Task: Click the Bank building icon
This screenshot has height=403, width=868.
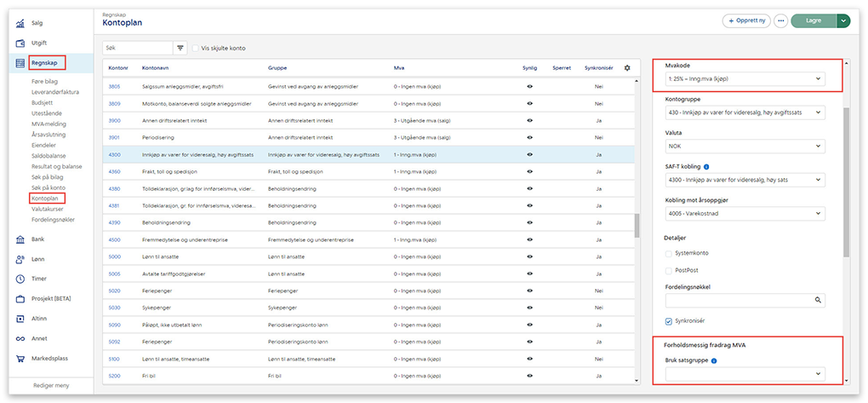Action: click(x=20, y=239)
